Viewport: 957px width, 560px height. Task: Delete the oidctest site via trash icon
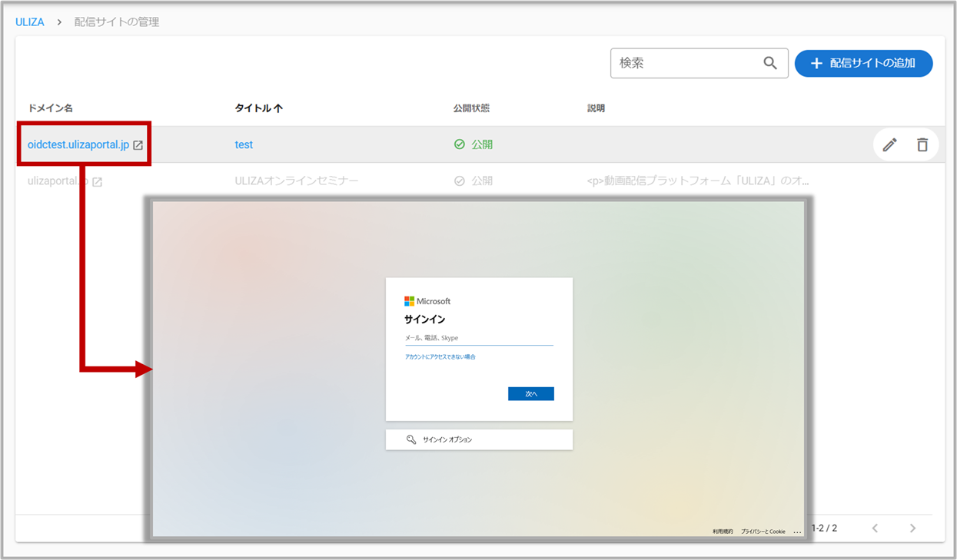[x=922, y=144]
